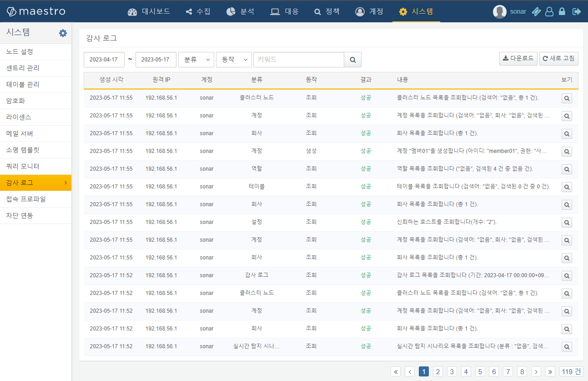Open the 대시보드 menu
The image size is (588, 381).
[x=149, y=11]
